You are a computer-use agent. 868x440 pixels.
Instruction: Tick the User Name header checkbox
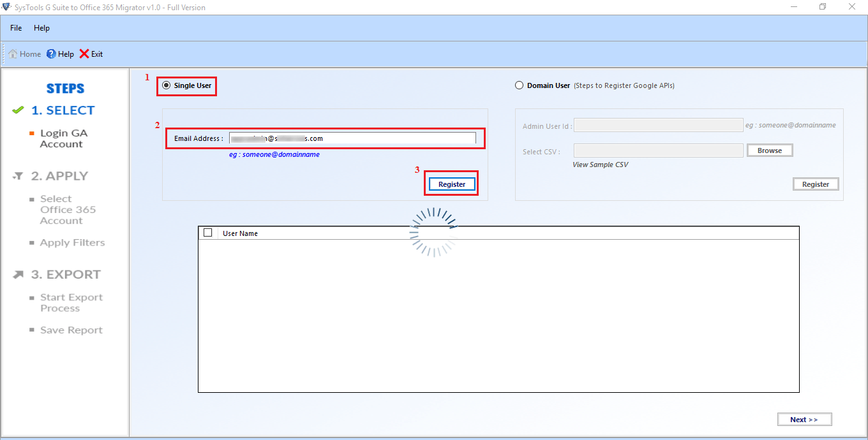(207, 233)
